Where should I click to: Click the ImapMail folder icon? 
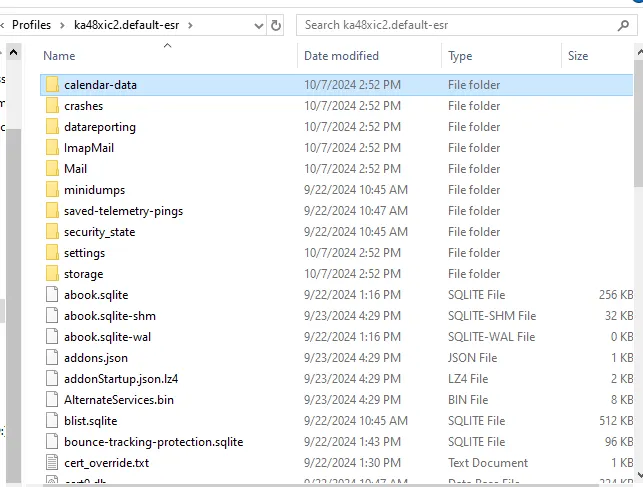pyautogui.click(x=52, y=148)
